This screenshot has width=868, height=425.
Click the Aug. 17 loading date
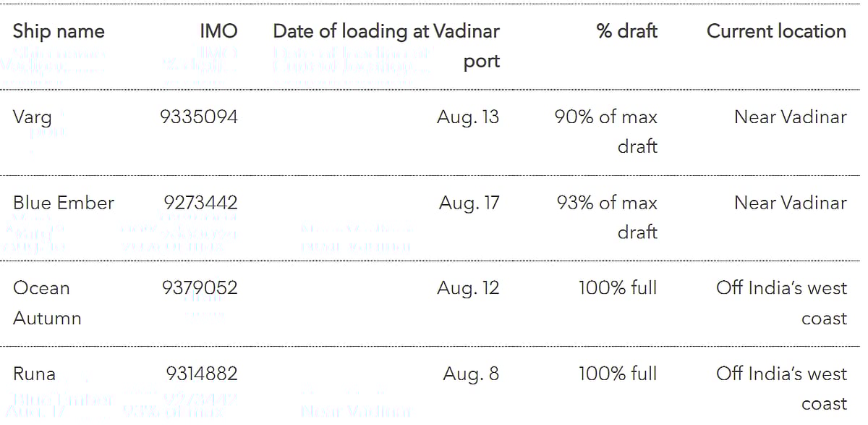click(469, 203)
